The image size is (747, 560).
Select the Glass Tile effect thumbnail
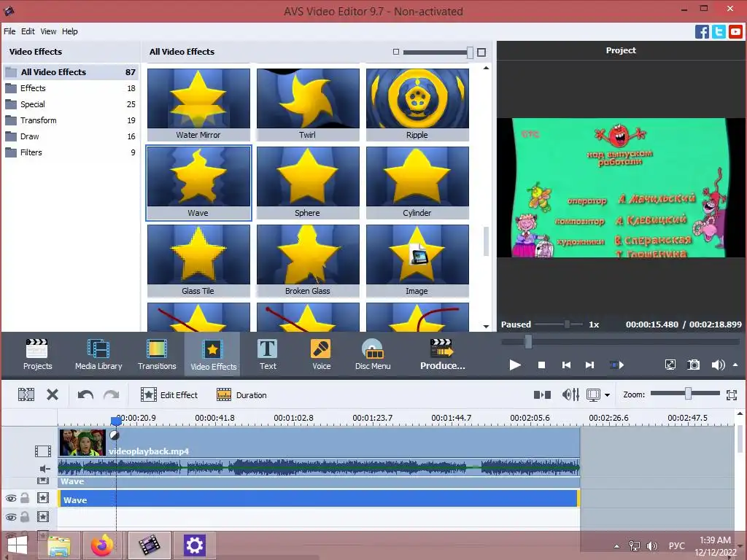(198, 260)
